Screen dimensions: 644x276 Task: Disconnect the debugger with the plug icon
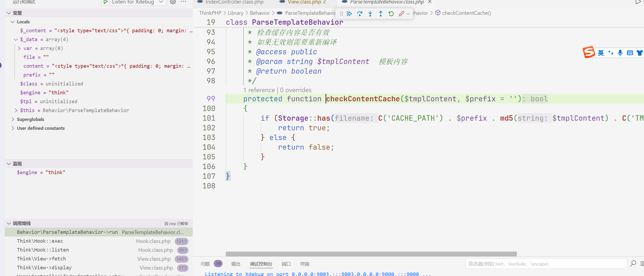click(x=401, y=14)
